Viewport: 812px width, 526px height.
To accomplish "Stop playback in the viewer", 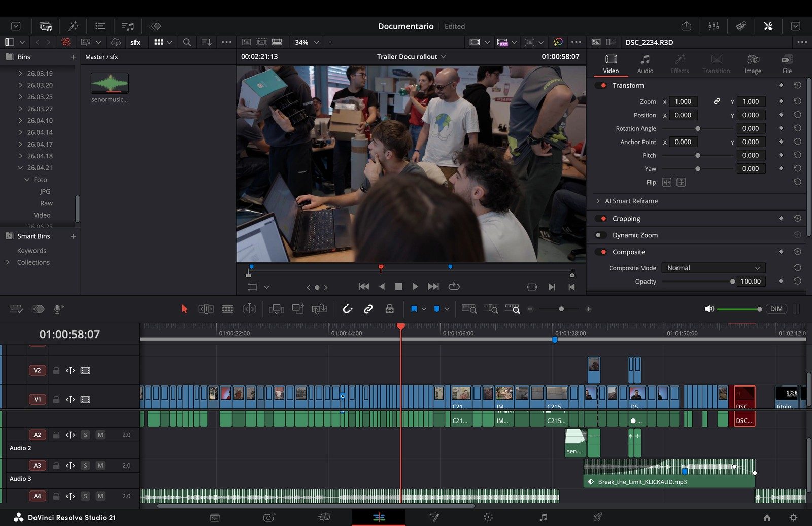I will [399, 287].
